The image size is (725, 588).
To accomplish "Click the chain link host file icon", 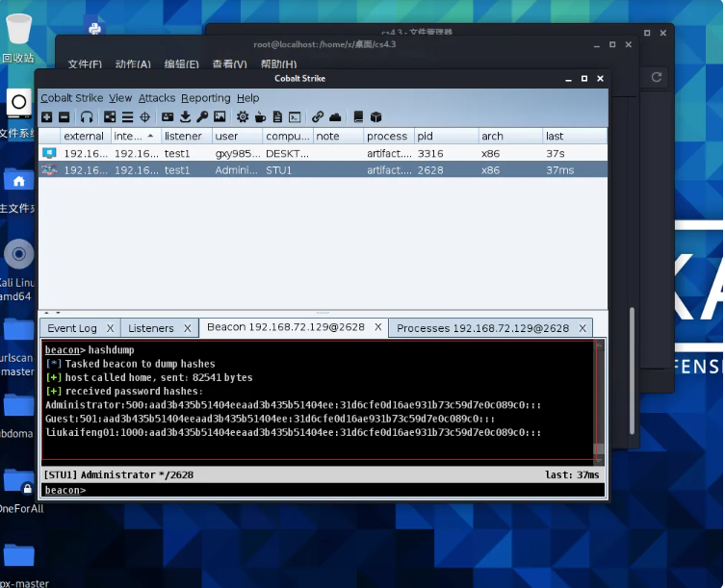I will (x=317, y=117).
